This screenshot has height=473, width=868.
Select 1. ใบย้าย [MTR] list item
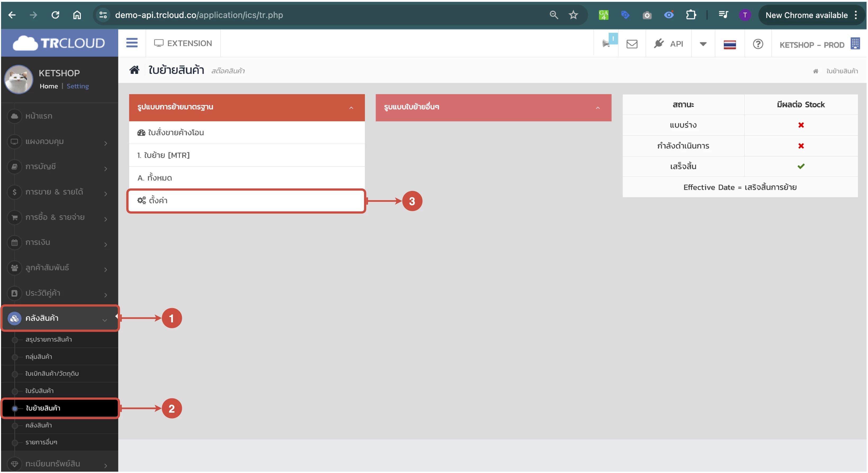(x=164, y=155)
